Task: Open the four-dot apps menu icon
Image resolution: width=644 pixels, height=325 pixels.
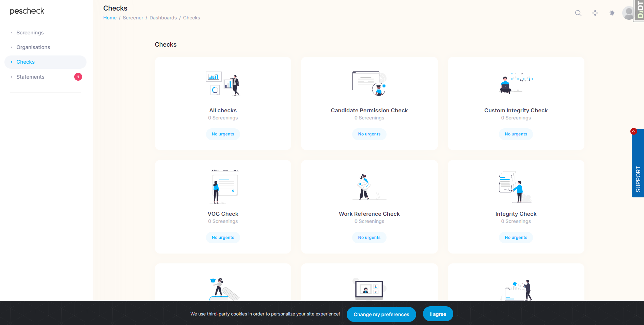Action: [x=595, y=13]
